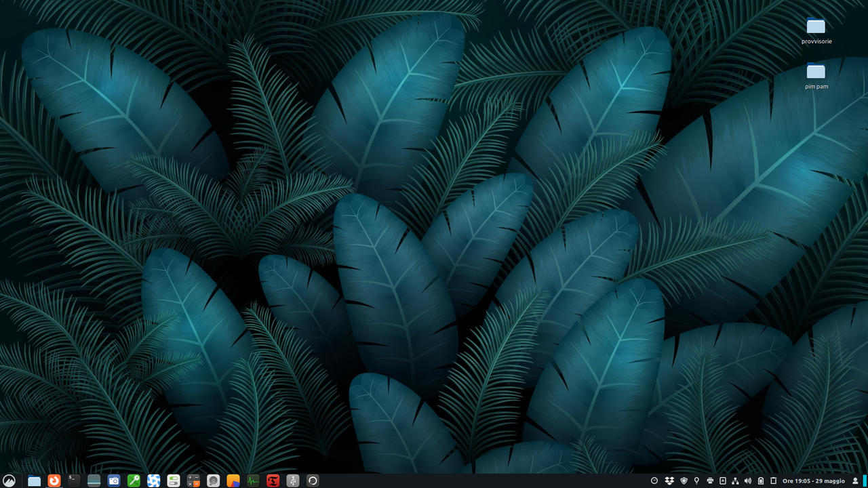The image size is (868, 488).
Task: Open the green key password app
Action: point(134,481)
